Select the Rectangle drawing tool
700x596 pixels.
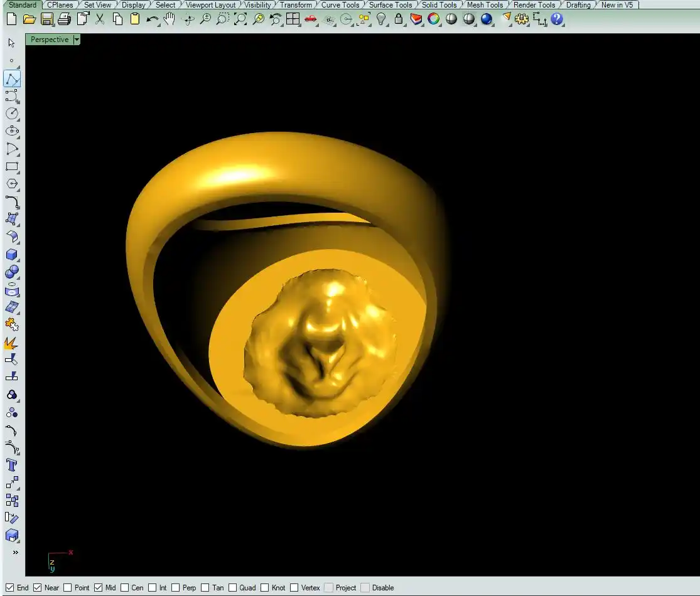[12, 167]
